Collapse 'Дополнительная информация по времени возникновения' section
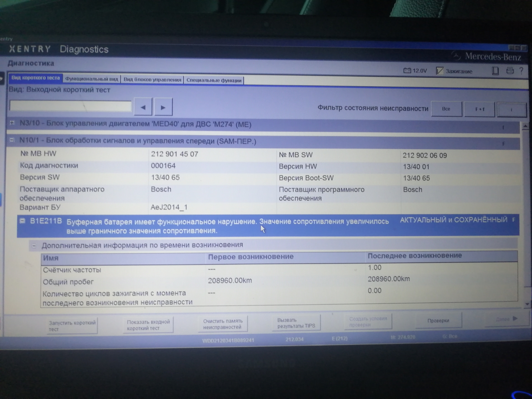Viewport: 532px width, 399px height. [x=34, y=245]
